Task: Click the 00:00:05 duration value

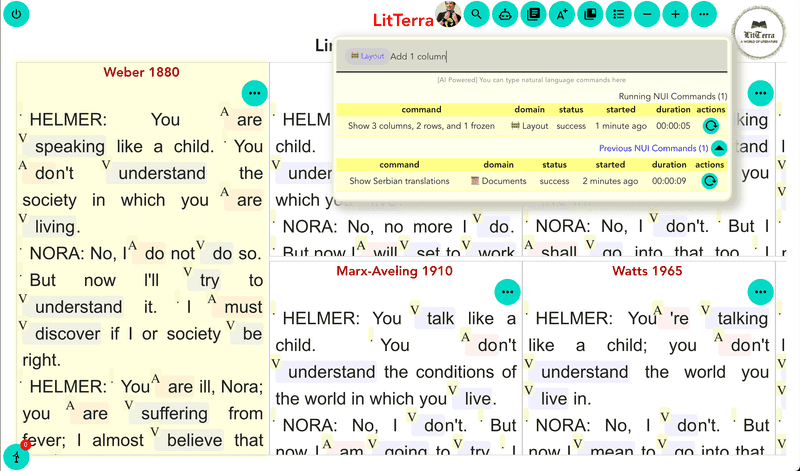Action: (673, 126)
